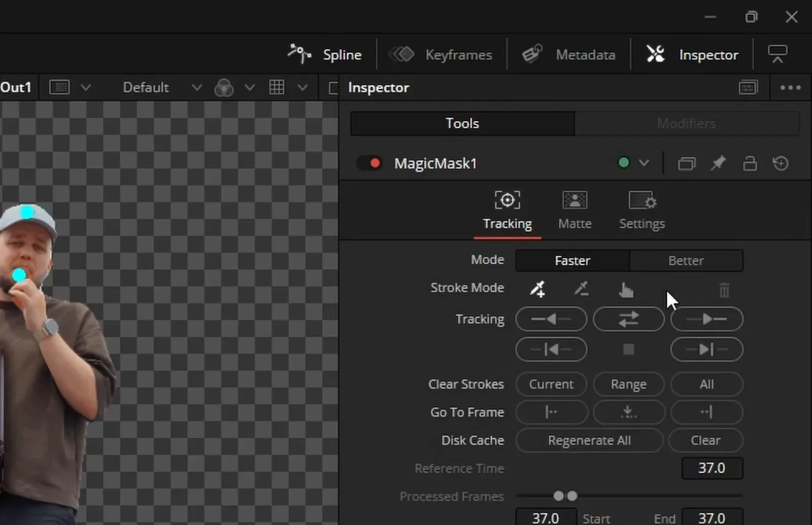Go to last processed frame

tap(707, 412)
